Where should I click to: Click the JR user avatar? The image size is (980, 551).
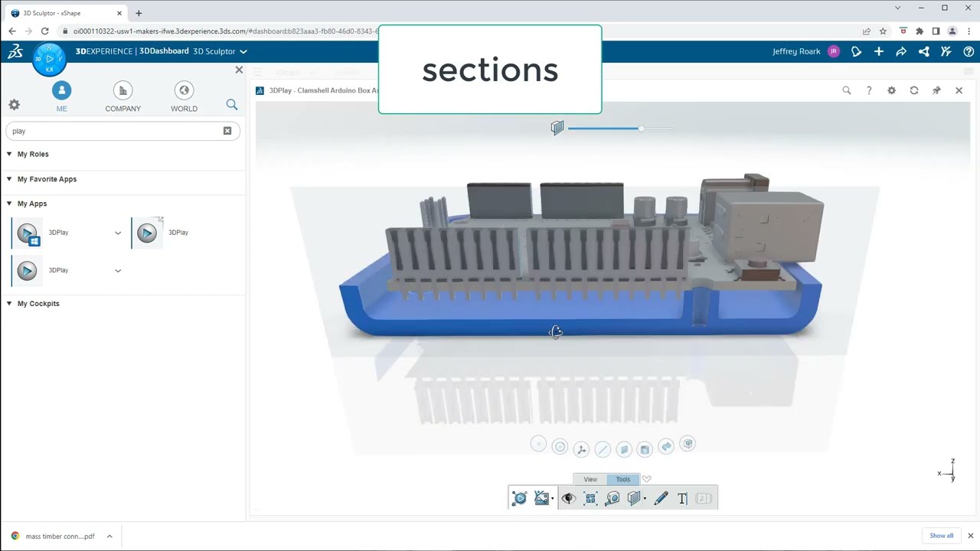pyautogui.click(x=834, y=51)
